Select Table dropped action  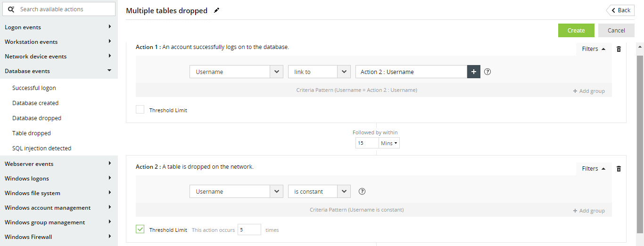[x=32, y=133]
